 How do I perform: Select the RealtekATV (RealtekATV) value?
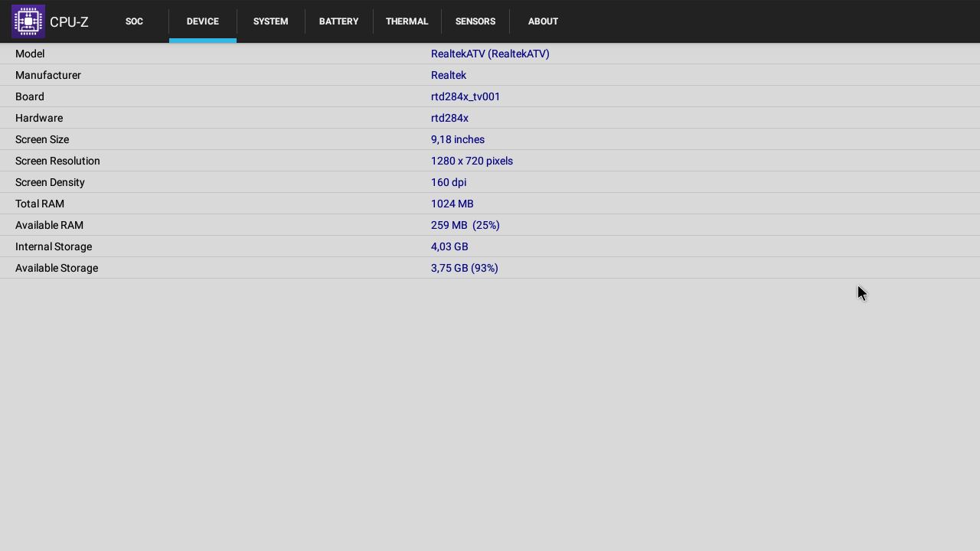[x=490, y=54]
